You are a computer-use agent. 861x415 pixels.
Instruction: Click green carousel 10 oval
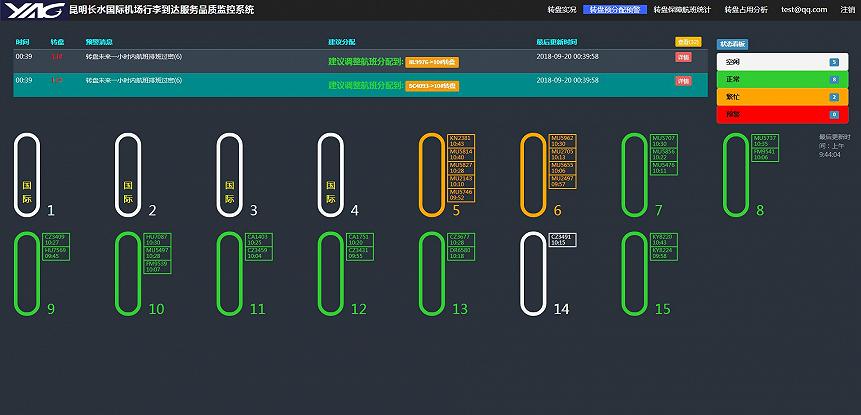128,273
